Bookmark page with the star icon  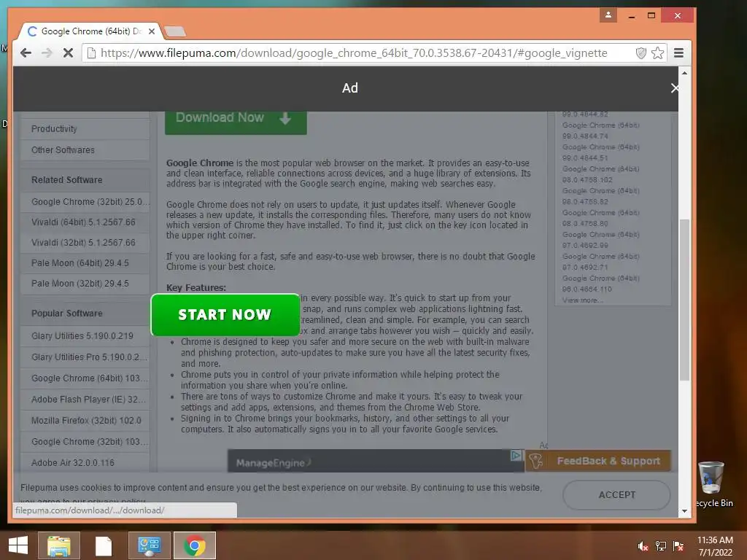point(658,52)
